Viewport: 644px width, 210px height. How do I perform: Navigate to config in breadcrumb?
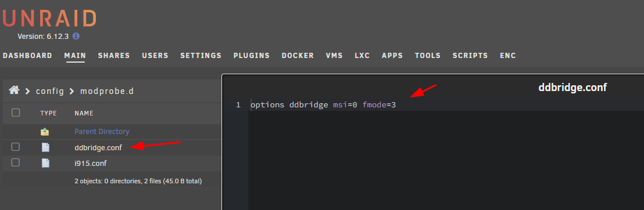tap(50, 91)
